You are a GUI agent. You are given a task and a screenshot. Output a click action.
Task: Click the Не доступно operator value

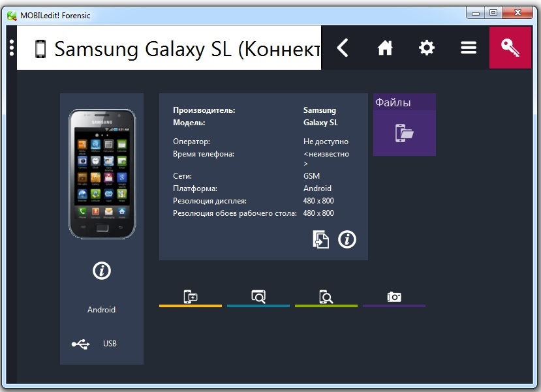pyautogui.click(x=326, y=142)
